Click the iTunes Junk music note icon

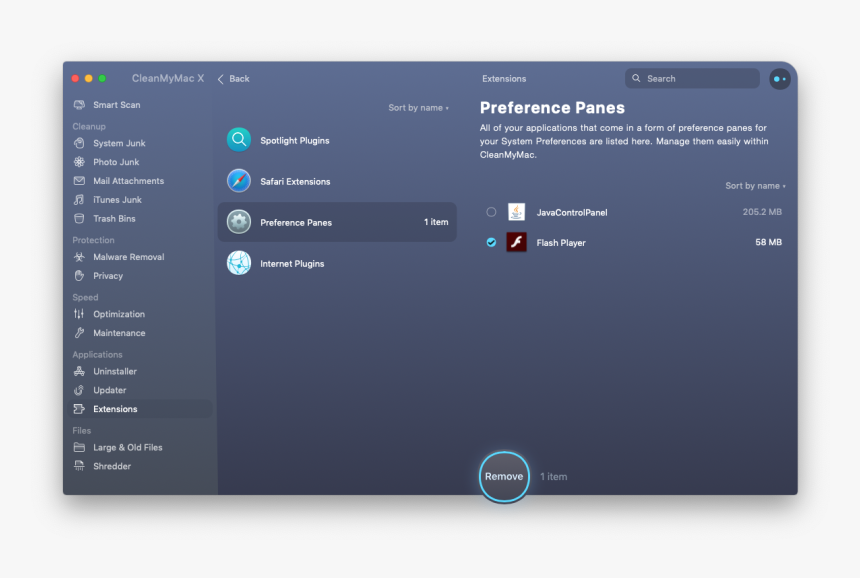pos(80,200)
